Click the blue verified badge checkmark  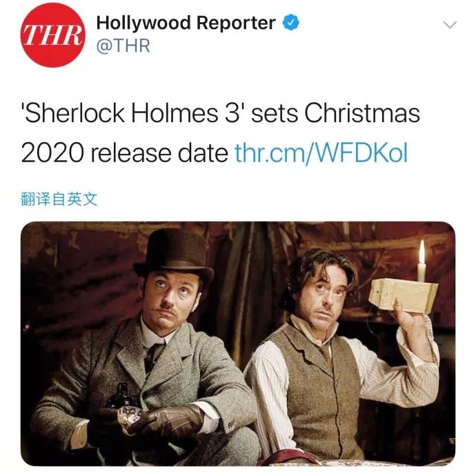tap(291, 23)
